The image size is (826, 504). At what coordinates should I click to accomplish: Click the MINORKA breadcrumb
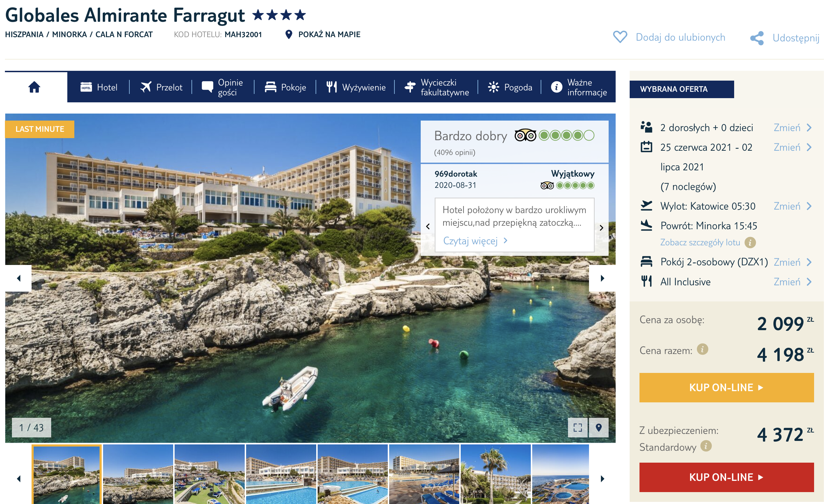pos(69,34)
